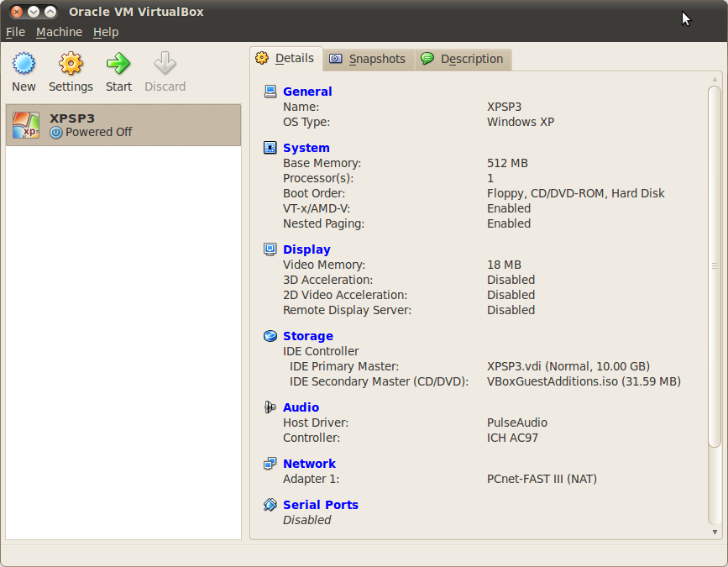Click the New virtual machine toolbar icon
Viewport: 728px width, 567px height.
(x=24, y=63)
